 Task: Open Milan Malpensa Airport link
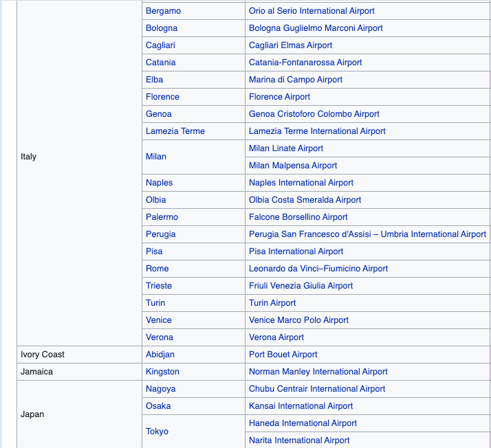coord(293,166)
